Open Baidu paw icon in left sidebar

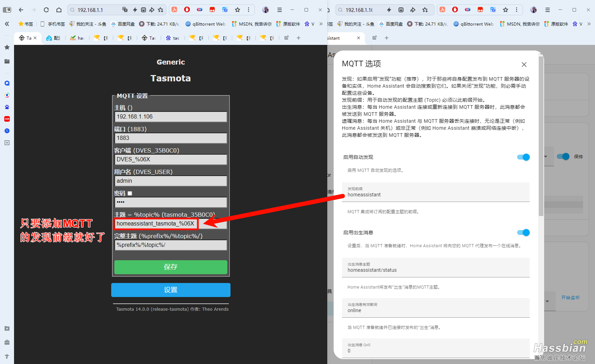pos(7,107)
